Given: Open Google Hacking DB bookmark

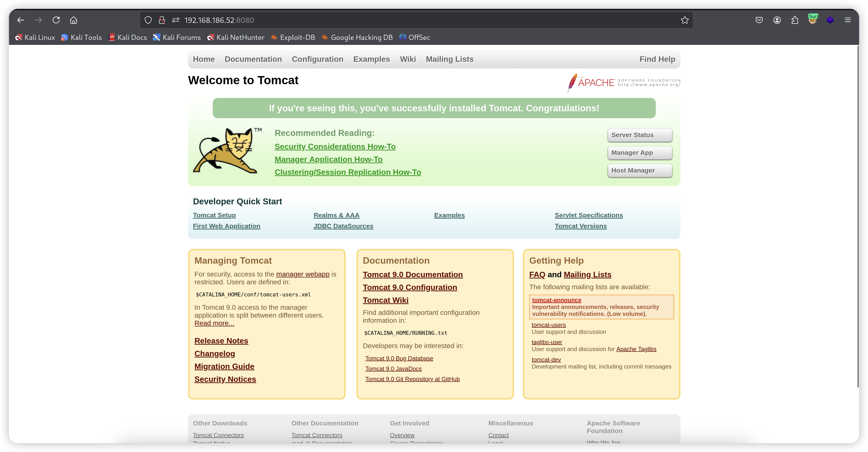Looking at the screenshot, I should (357, 37).
